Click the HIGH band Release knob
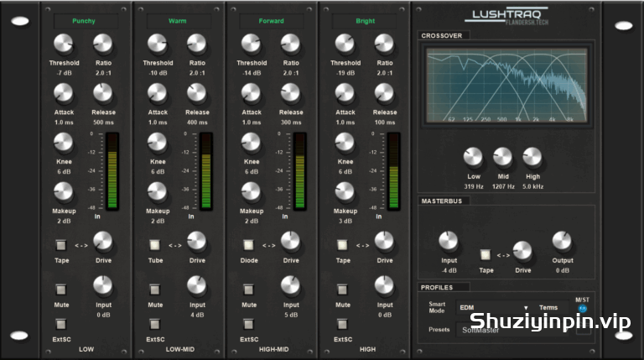 [x=383, y=93]
